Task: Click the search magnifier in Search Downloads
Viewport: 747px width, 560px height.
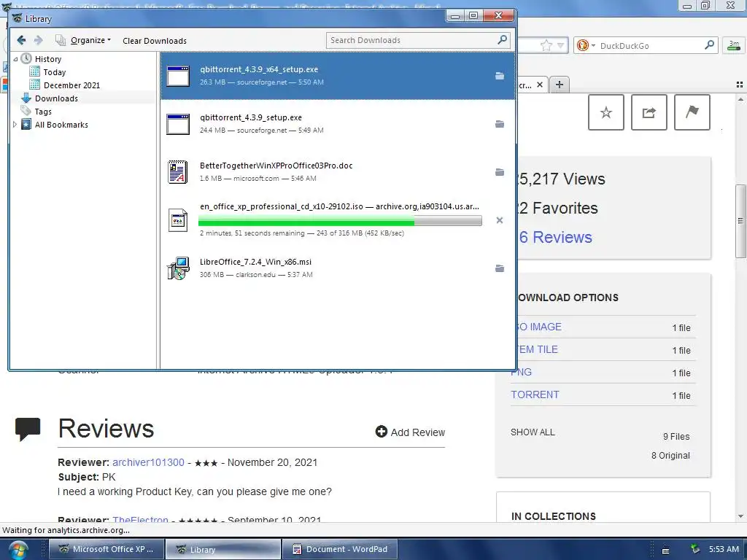Action: (x=502, y=40)
